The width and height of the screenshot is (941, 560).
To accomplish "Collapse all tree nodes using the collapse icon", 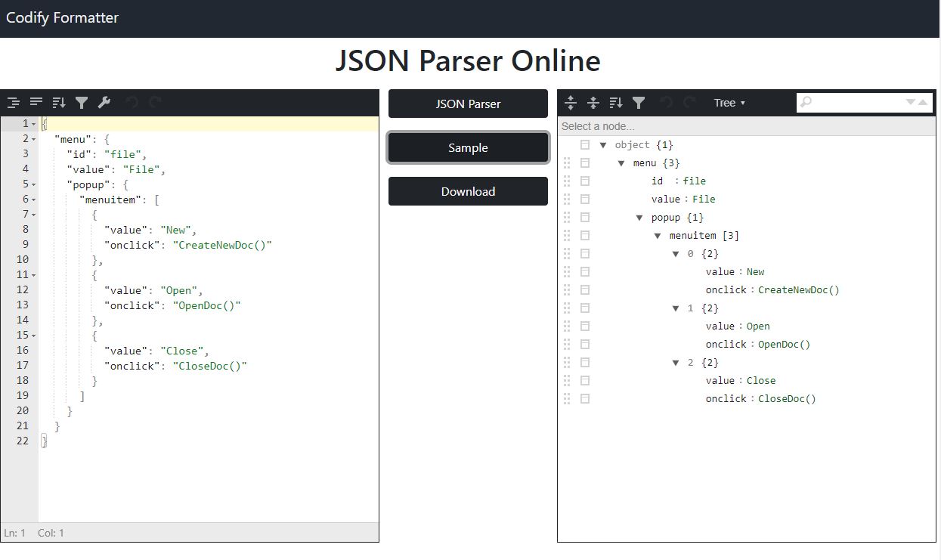I will coord(593,102).
